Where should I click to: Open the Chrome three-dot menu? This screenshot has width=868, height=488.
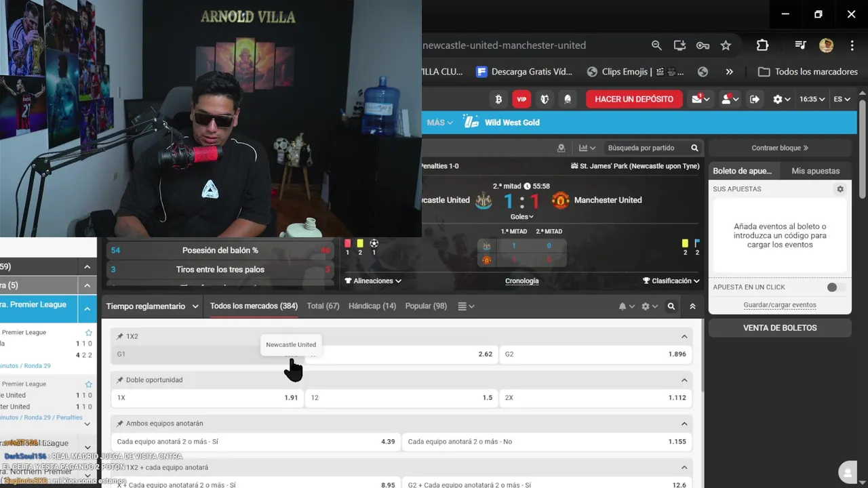(852, 45)
